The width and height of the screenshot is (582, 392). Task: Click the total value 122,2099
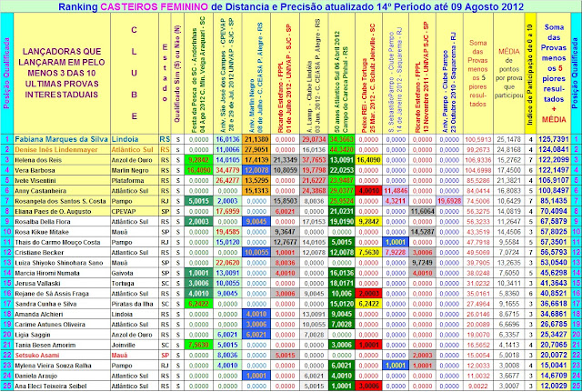tap(554, 160)
